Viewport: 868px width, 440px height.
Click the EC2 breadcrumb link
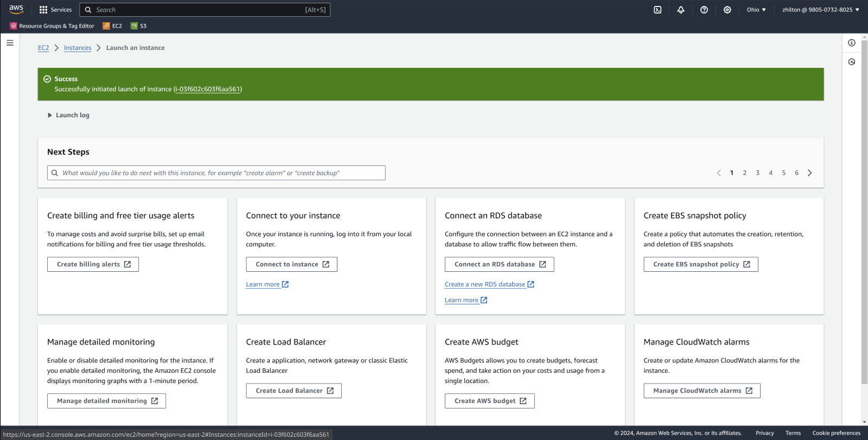point(43,48)
